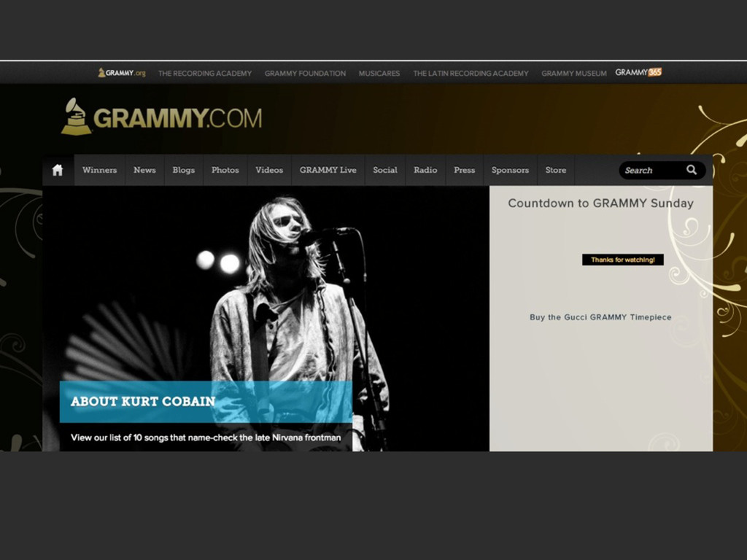747x560 pixels.
Task: Open the Winners menu
Action: coord(99,170)
